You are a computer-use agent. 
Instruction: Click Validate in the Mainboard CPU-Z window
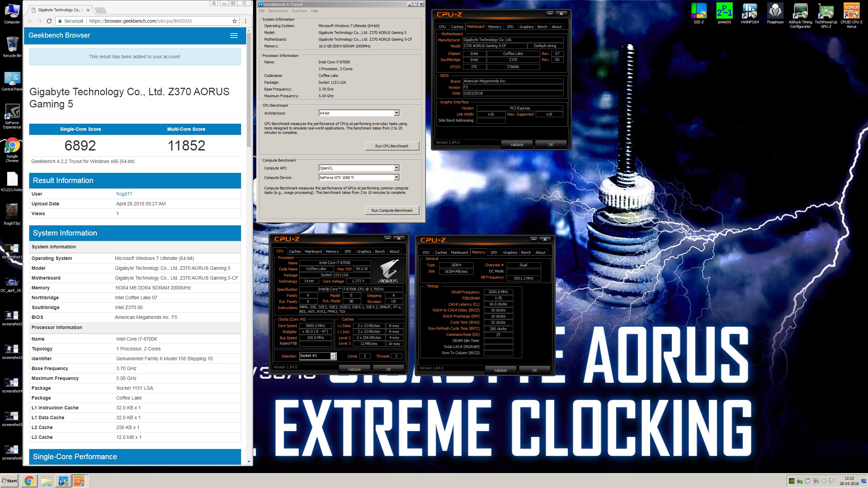coord(517,145)
